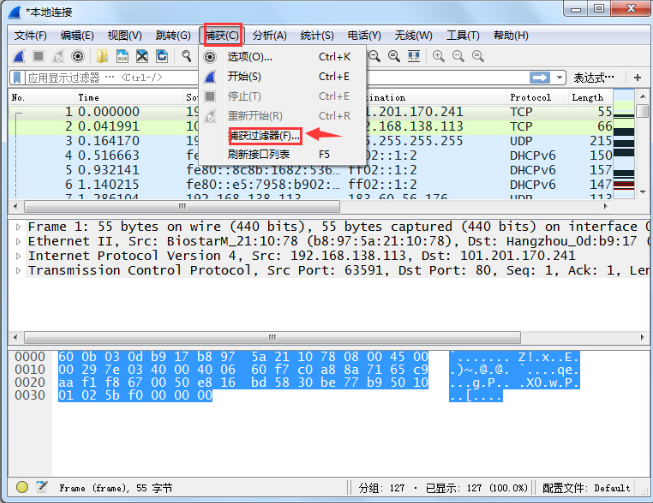Click the filter bookmark icon
The height and width of the screenshot is (503, 653).
(x=17, y=78)
